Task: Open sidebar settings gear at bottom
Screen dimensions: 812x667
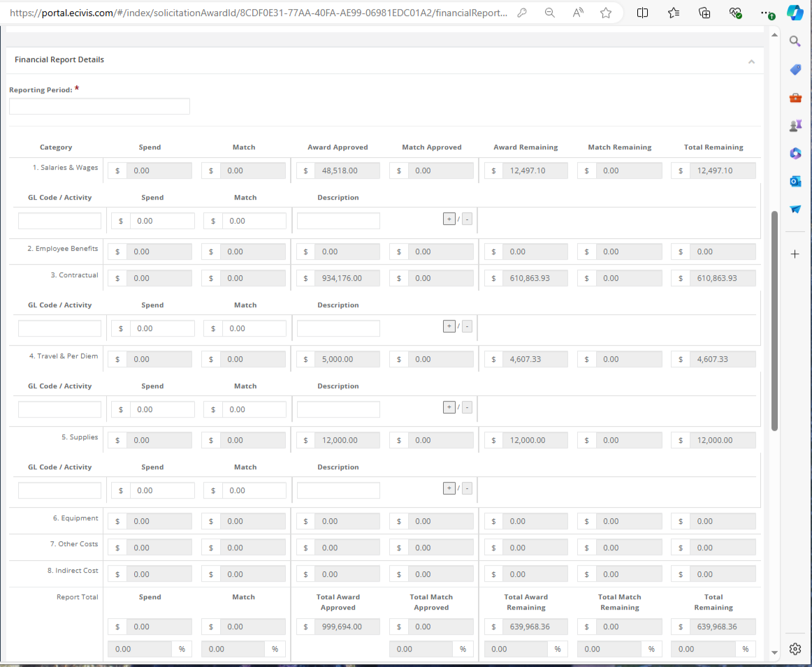Action: pos(795,649)
